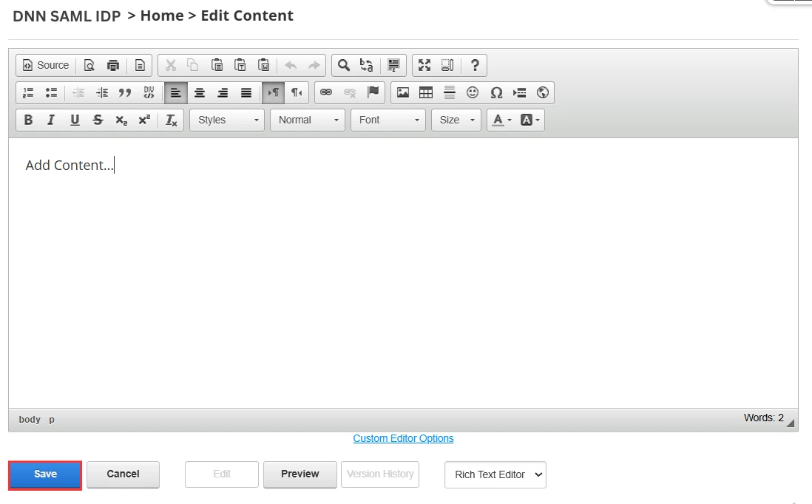
Task: Open the Find and Replace tool
Action: click(342, 65)
